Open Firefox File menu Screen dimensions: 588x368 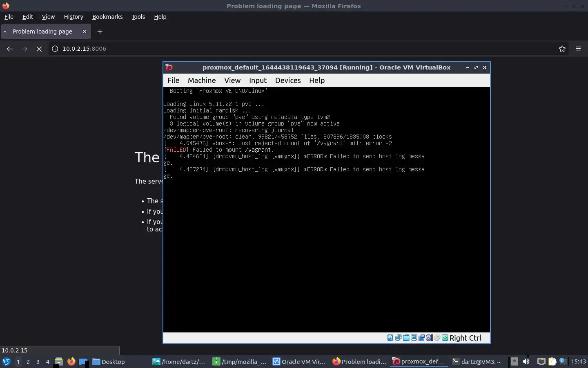[x=9, y=17]
